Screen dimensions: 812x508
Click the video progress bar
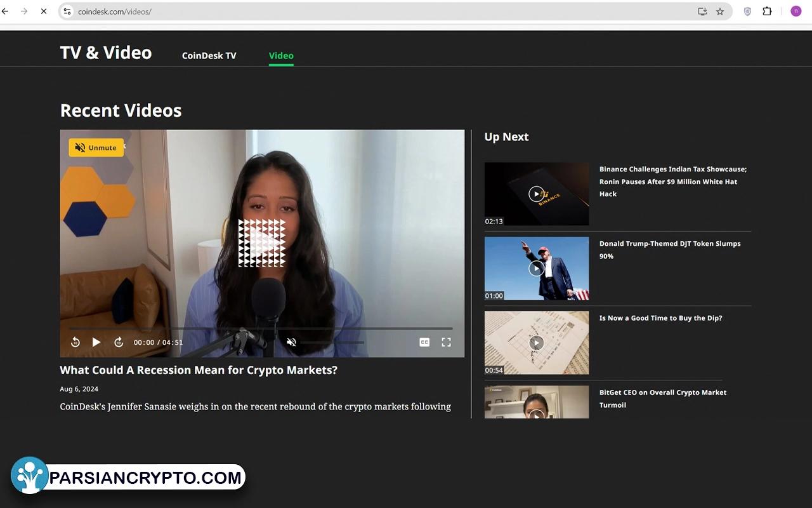261,329
